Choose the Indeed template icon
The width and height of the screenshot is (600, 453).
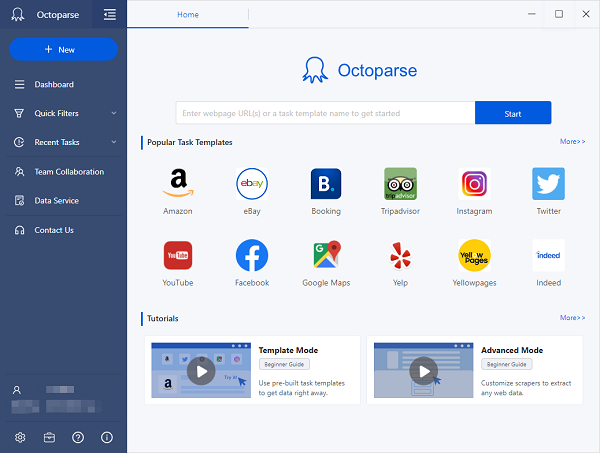(x=548, y=255)
